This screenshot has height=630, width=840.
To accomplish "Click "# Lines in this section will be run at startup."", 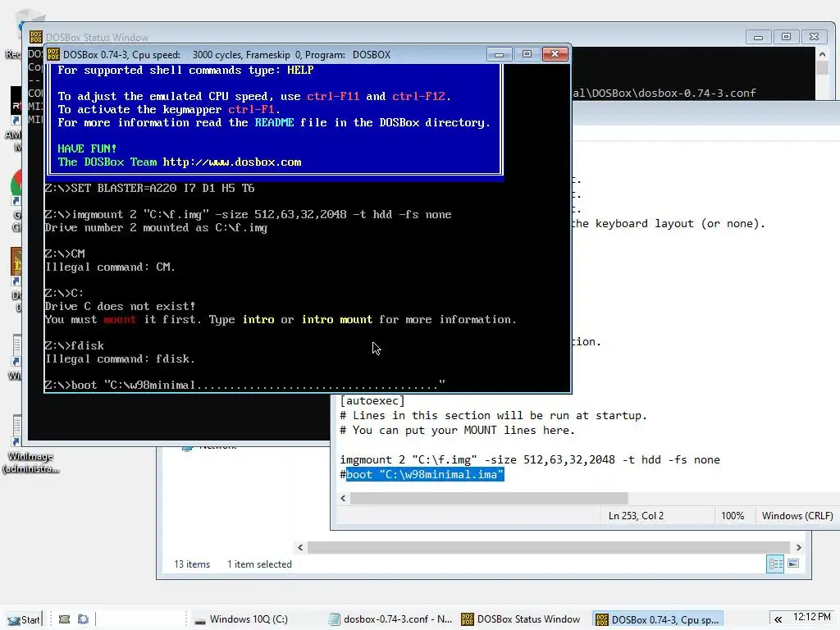I will [x=493, y=416].
